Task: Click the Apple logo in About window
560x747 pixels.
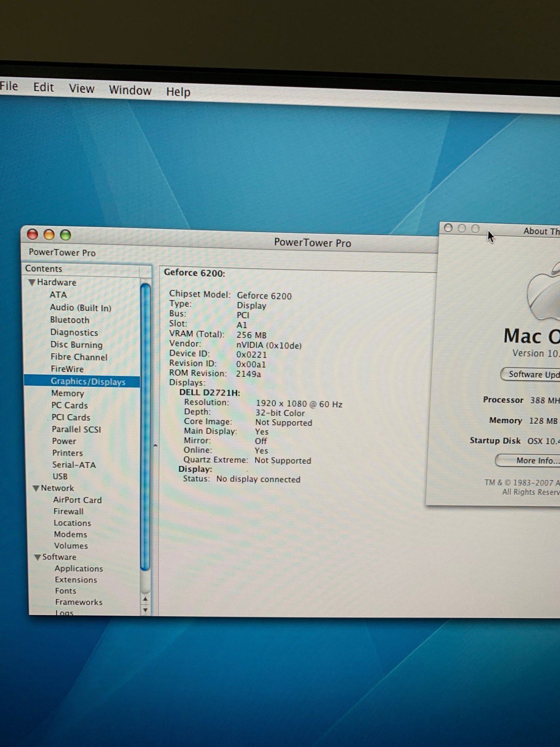Action: pyautogui.click(x=544, y=291)
